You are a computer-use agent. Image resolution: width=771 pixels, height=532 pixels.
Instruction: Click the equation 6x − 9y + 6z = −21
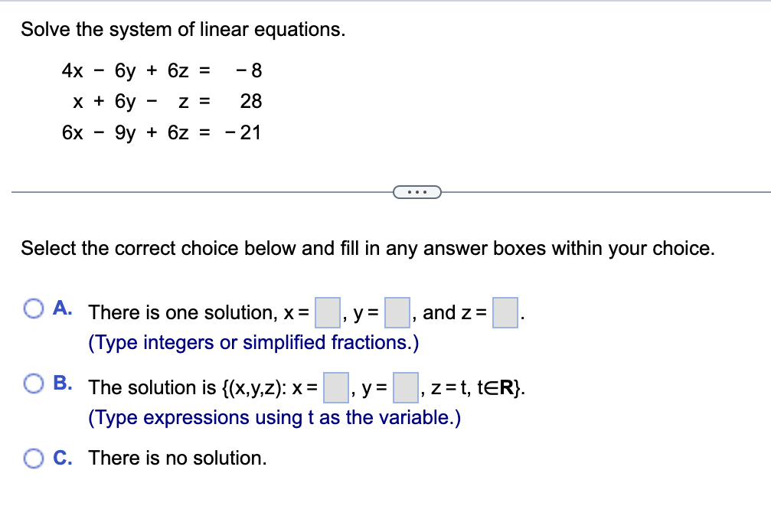(161, 132)
